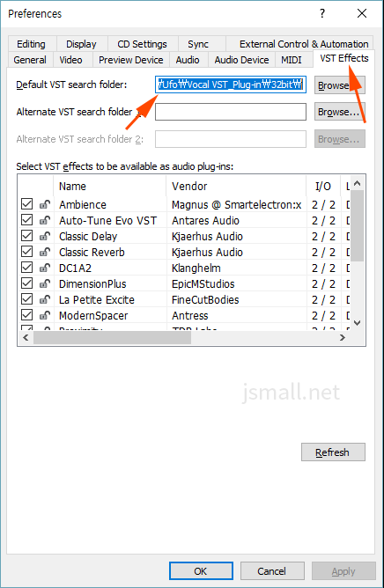
Task: Click the lock icon next to ModernSpacer
Action: point(45,315)
